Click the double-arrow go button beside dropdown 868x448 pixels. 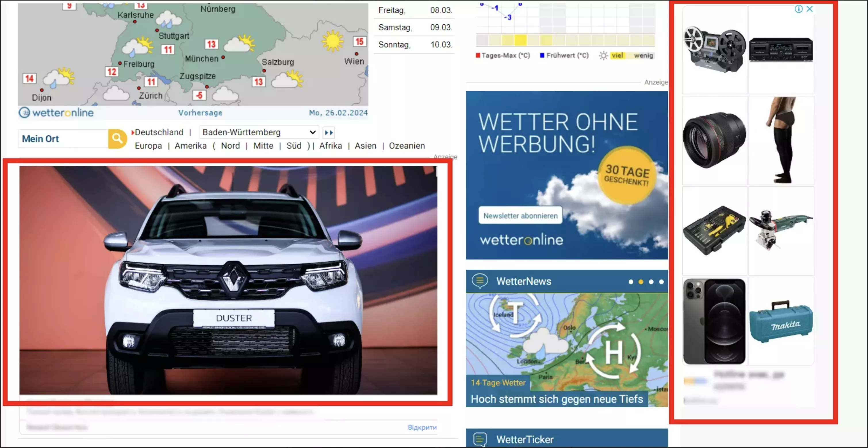[329, 133]
